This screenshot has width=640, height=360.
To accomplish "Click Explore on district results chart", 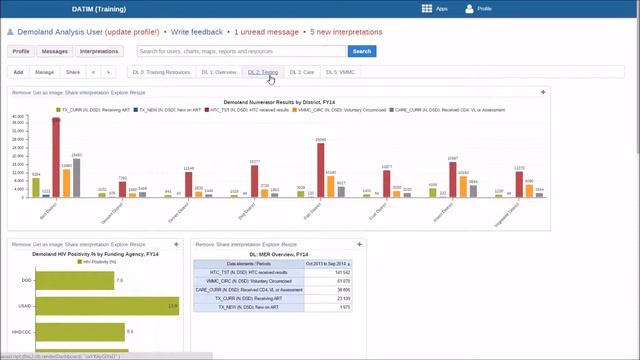I will [x=119, y=93].
